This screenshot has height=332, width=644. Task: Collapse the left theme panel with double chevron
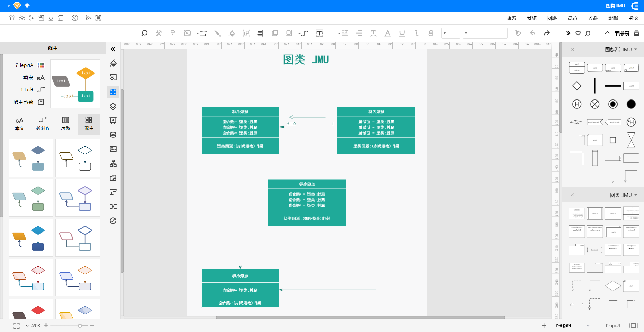pos(113,49)
